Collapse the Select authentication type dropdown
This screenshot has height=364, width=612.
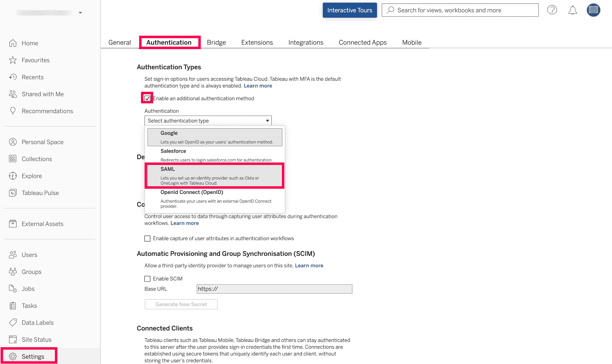pyautogui.click(x=208, y=120)
